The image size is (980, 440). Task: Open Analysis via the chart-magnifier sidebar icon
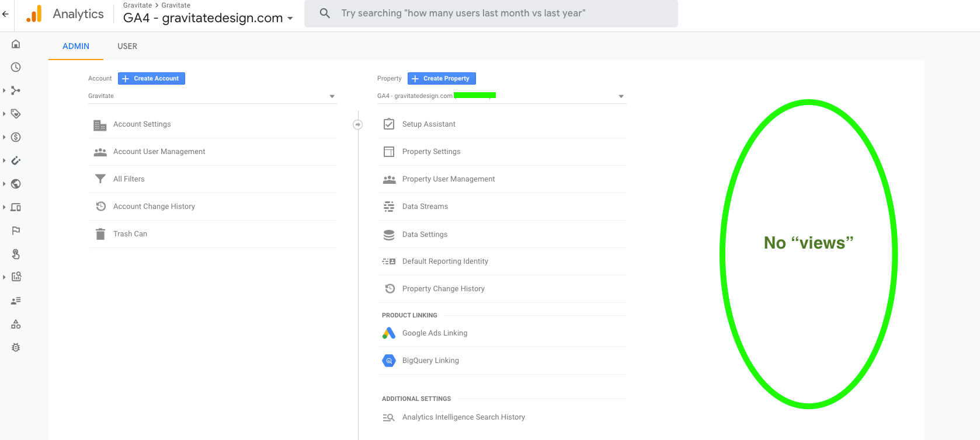(x=16, y=277)
